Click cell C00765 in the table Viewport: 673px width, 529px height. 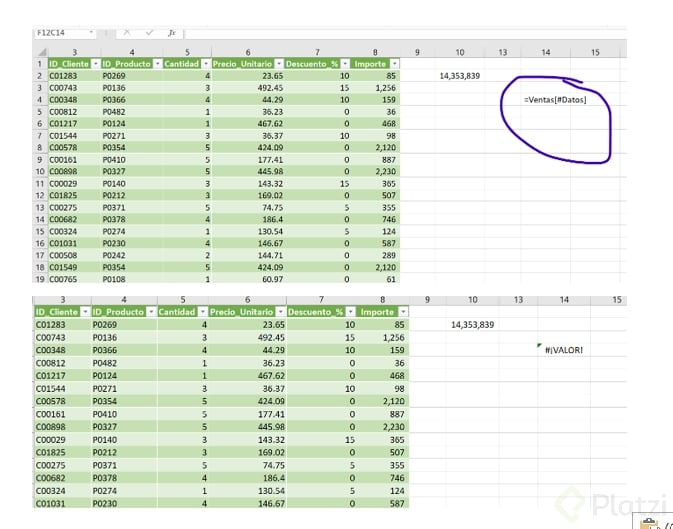(74, 279)
